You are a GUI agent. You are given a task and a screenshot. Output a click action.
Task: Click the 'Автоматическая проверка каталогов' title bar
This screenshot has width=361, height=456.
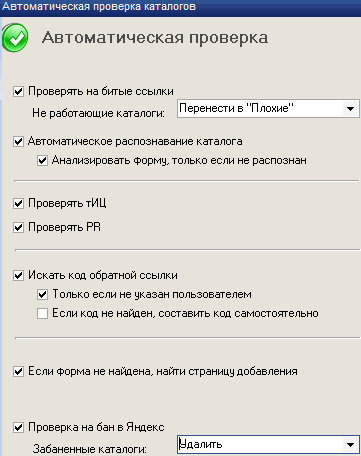[x=180, y=6]
